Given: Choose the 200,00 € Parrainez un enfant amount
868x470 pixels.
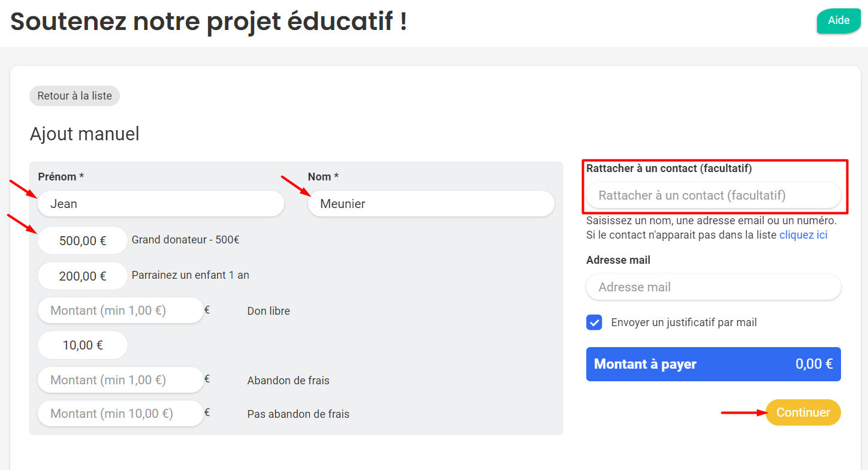Looking at the screenshot, I should (x=83, y=276).
